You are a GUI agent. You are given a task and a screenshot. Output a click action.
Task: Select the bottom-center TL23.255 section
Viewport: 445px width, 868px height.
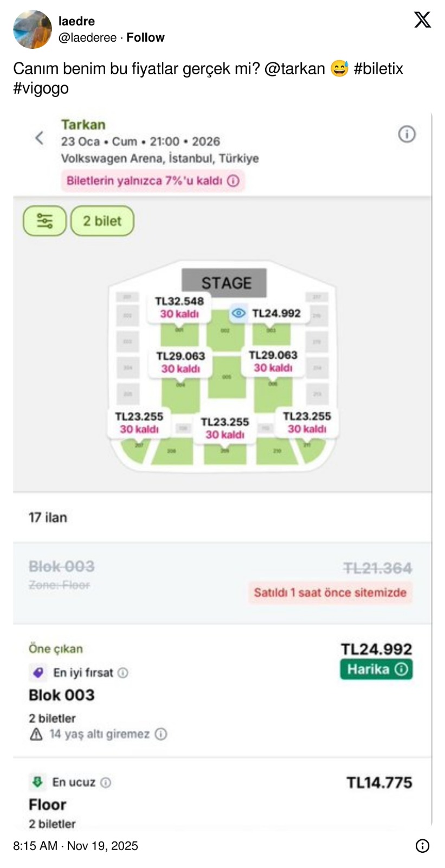tap(225, 428)
